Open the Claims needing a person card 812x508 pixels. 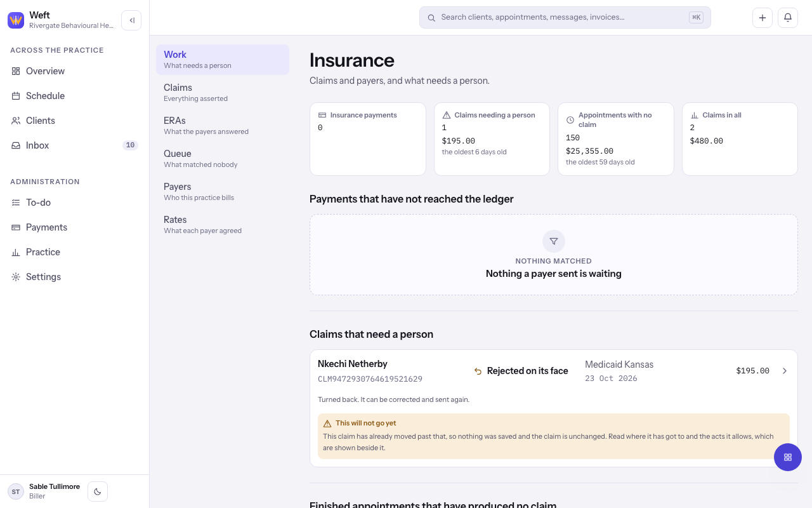point(492,139)
